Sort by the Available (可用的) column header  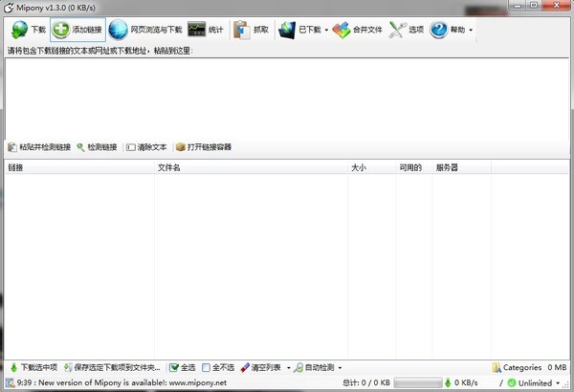click(414, 167)
